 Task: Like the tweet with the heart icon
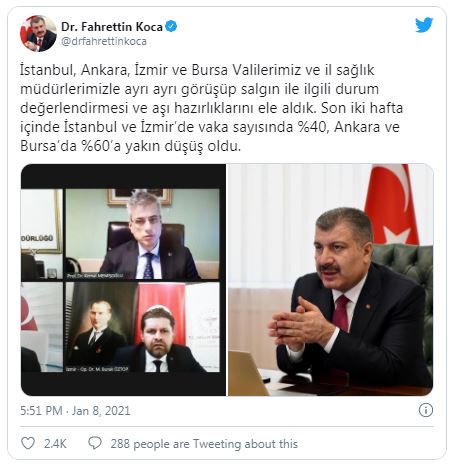[28, 443]
